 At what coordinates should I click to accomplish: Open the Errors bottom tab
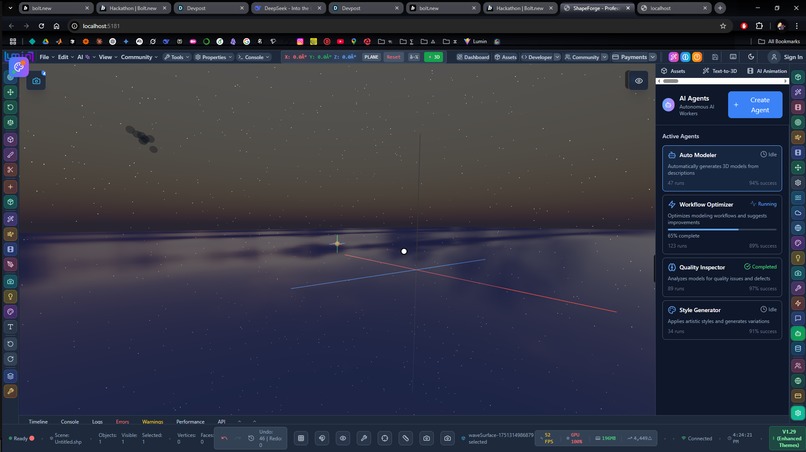[122, 422]
